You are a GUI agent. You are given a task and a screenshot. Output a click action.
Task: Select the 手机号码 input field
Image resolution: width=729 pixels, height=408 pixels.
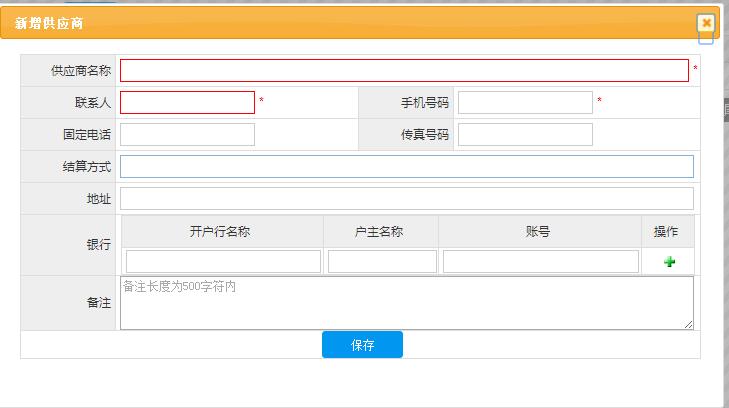(x=525, y=102)
